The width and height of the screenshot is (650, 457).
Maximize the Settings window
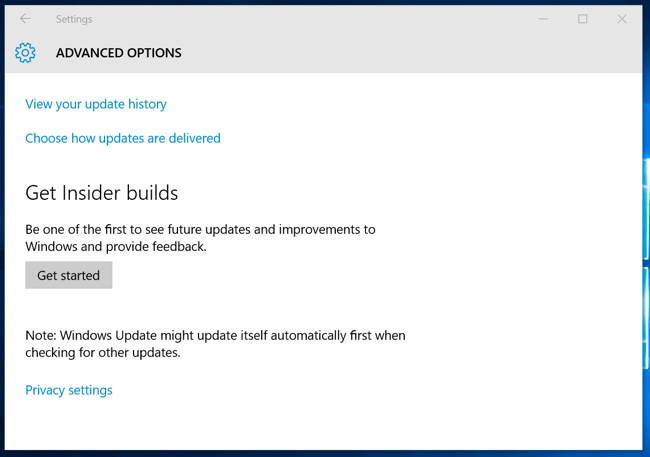[582, 19]
